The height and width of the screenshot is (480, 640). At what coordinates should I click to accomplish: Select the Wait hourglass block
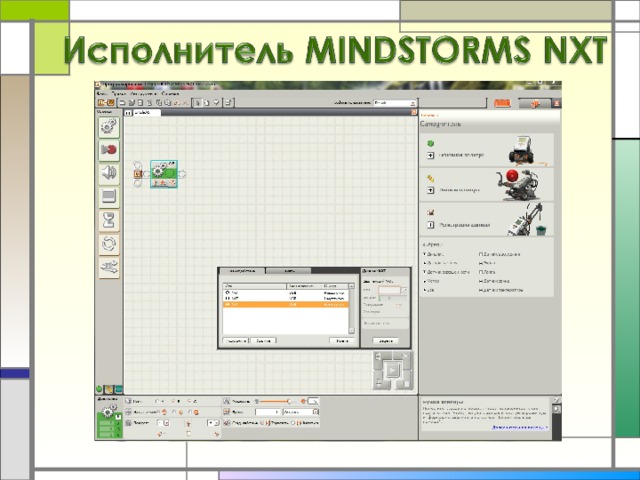[x=109, y=221]
